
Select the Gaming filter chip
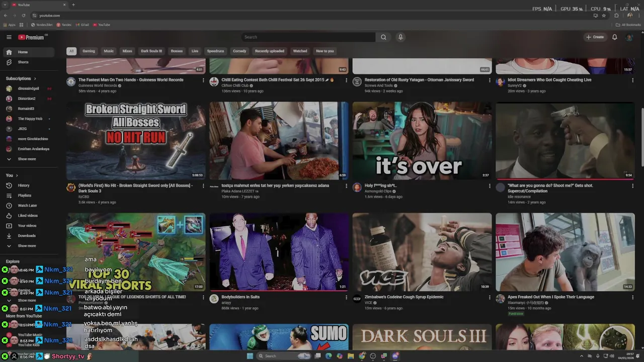[x=89, y=51]
